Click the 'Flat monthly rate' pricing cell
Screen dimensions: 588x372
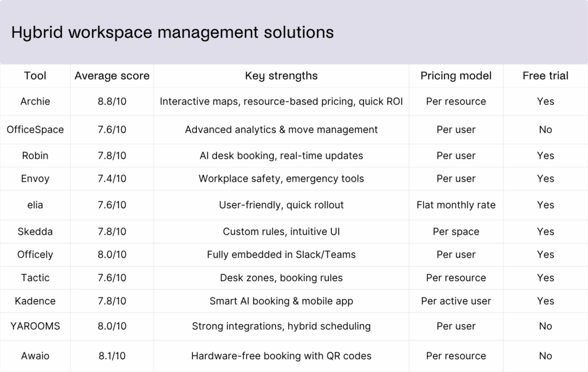click(x=455, y=205)
